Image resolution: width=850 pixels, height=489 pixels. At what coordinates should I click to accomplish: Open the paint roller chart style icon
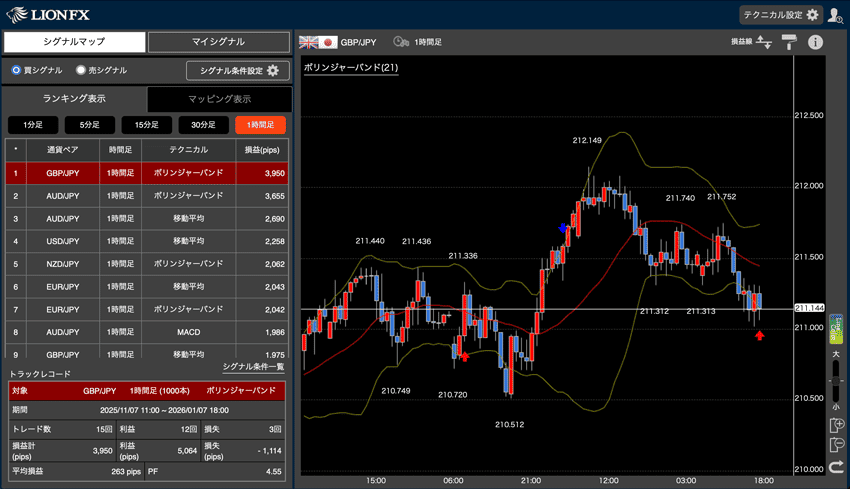(x=789, y=42)
